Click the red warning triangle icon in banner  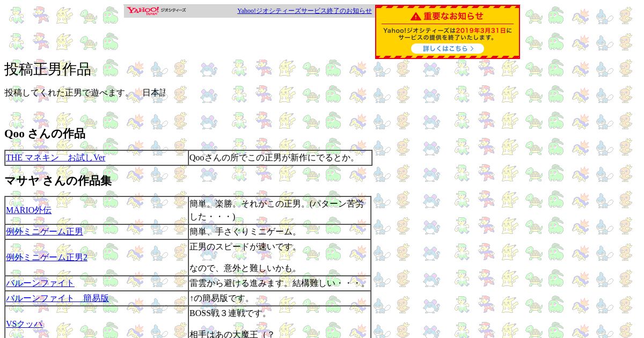point(416,17)
